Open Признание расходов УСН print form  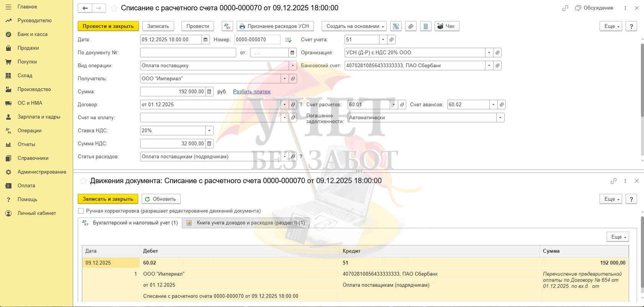pyautogui.click(x=275, y=26)
